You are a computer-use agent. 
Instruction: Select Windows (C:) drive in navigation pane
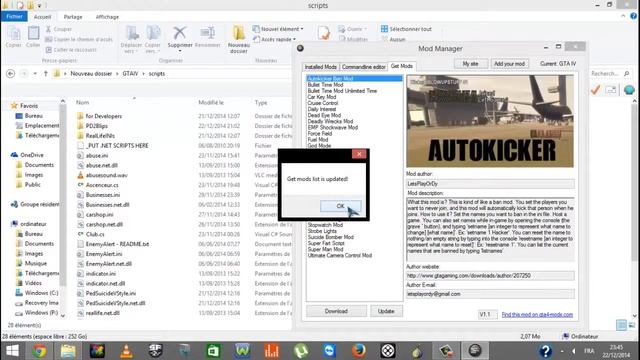[41, 293]
